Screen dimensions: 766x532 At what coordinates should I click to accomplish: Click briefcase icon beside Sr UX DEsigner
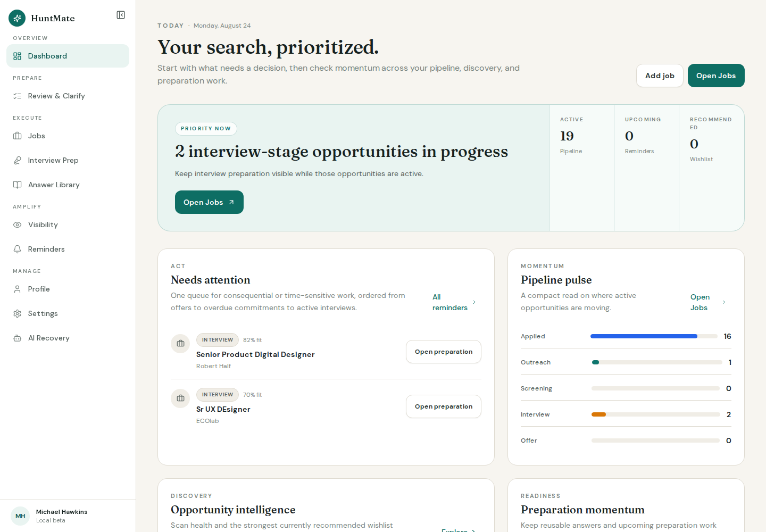point(180,398)
